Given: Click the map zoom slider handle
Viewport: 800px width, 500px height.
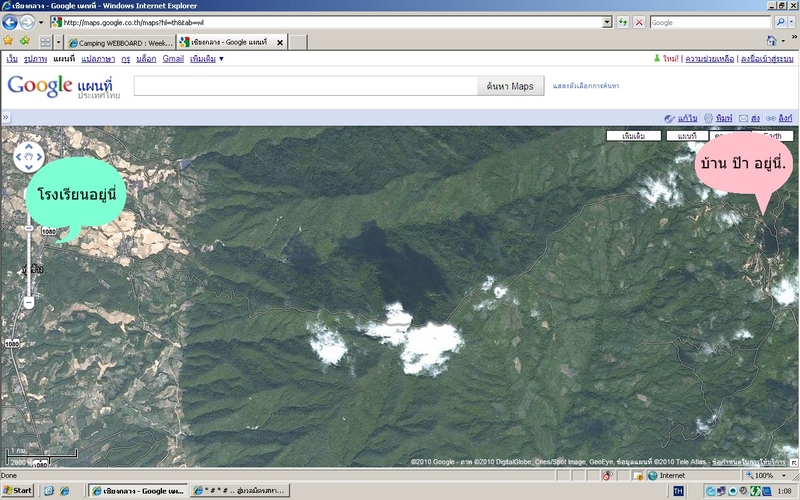Looking at the screenshot, I should (29, 229).
